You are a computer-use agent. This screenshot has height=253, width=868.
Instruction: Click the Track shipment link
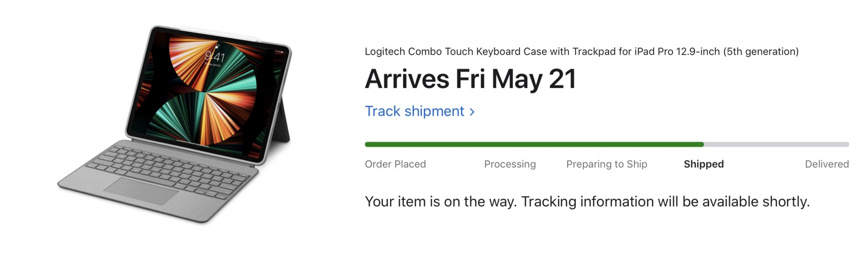click(414, 112)
